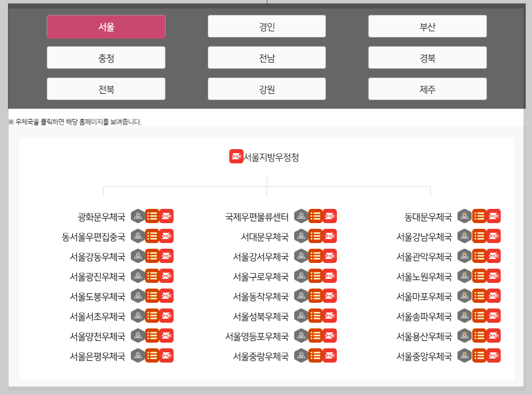Click the homepage icon beside 서울영등포우체국
The image size is (532, 395).
[x=330, y=336]
